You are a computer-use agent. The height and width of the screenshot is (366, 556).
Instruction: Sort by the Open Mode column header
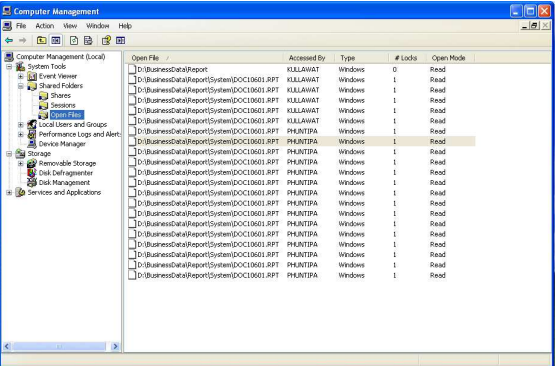[x=450, y=58]
